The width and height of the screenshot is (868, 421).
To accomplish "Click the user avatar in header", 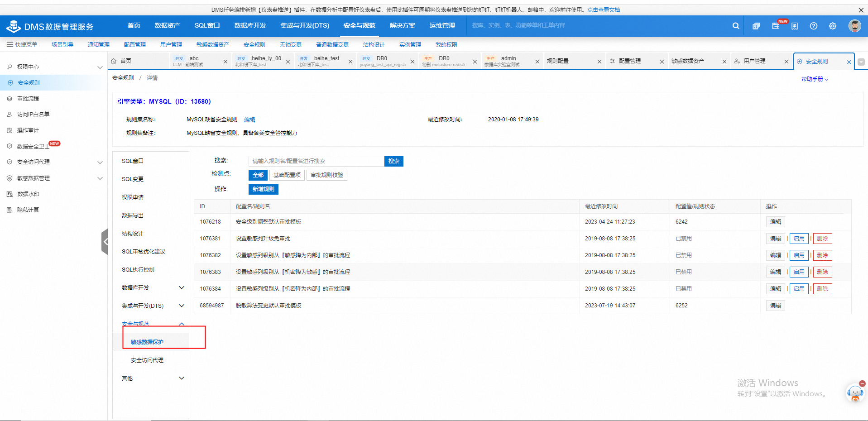I will point(854,26).
